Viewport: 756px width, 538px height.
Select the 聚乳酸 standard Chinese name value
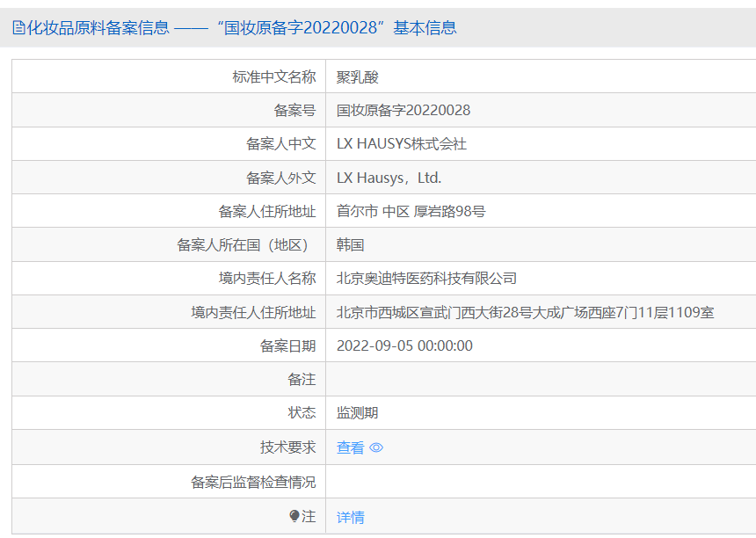(358, 76)
